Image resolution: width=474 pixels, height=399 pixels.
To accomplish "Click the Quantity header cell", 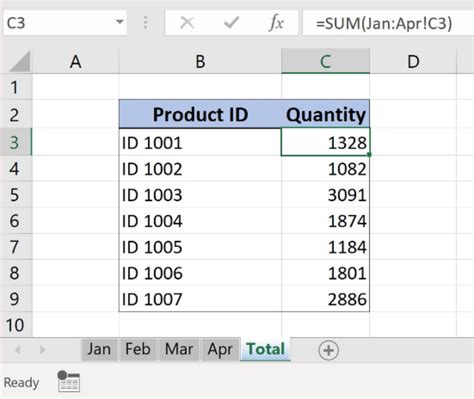I will click(325, 114).
